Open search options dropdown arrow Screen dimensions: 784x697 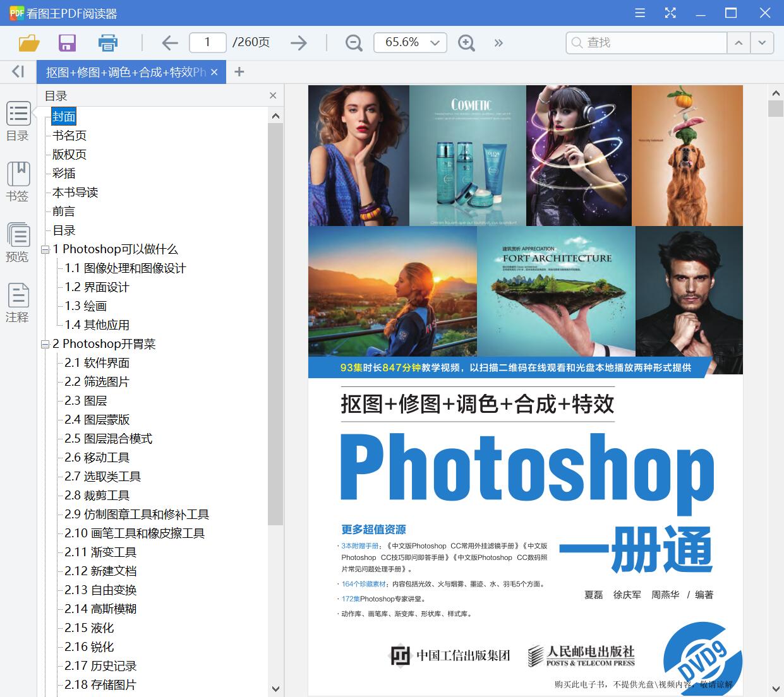tap(762, 43)
